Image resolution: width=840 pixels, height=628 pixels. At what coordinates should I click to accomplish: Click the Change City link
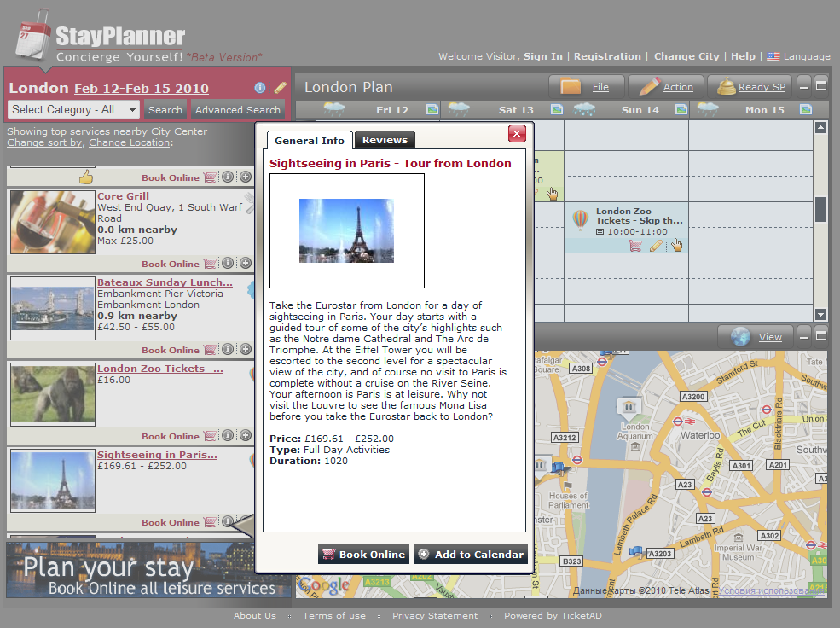pyautogui.click(x=686, y=56)
